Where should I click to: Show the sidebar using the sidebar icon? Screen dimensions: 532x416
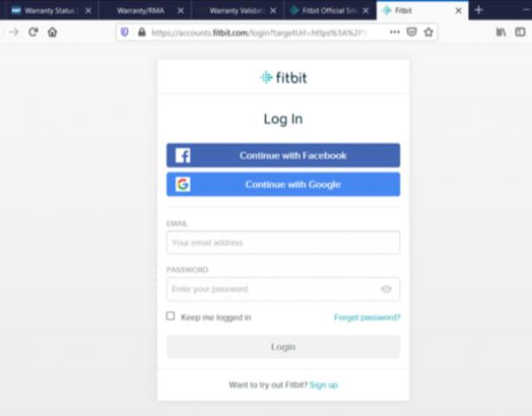point(520,32)
